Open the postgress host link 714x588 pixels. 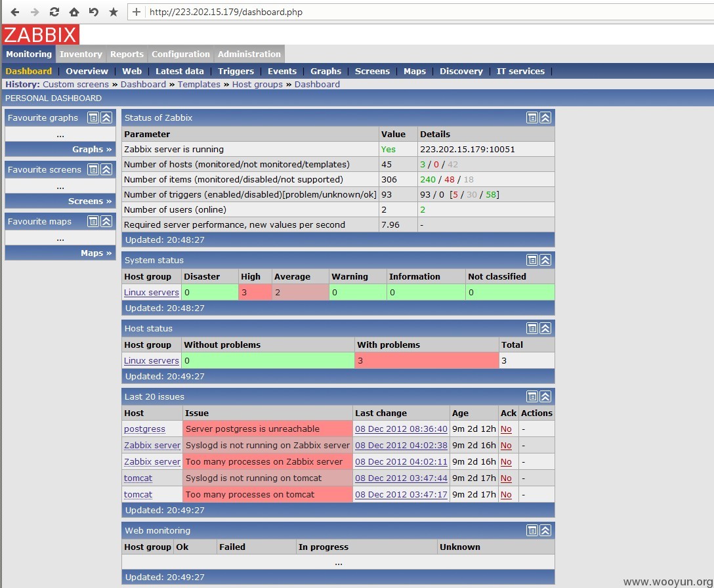[x=144, y=429]
